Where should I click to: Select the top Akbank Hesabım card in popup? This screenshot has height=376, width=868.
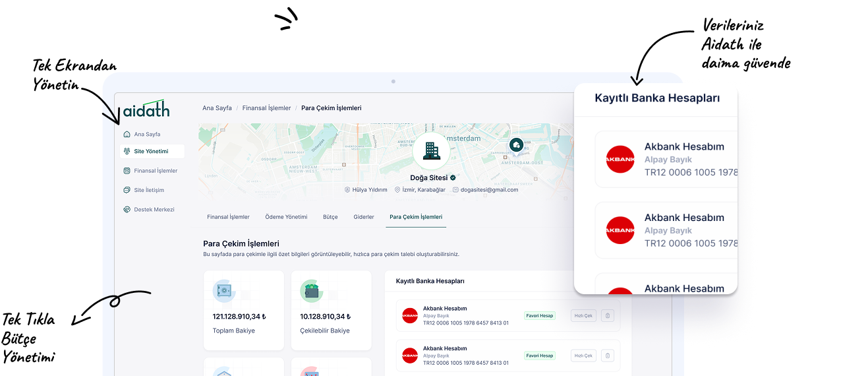666,159
